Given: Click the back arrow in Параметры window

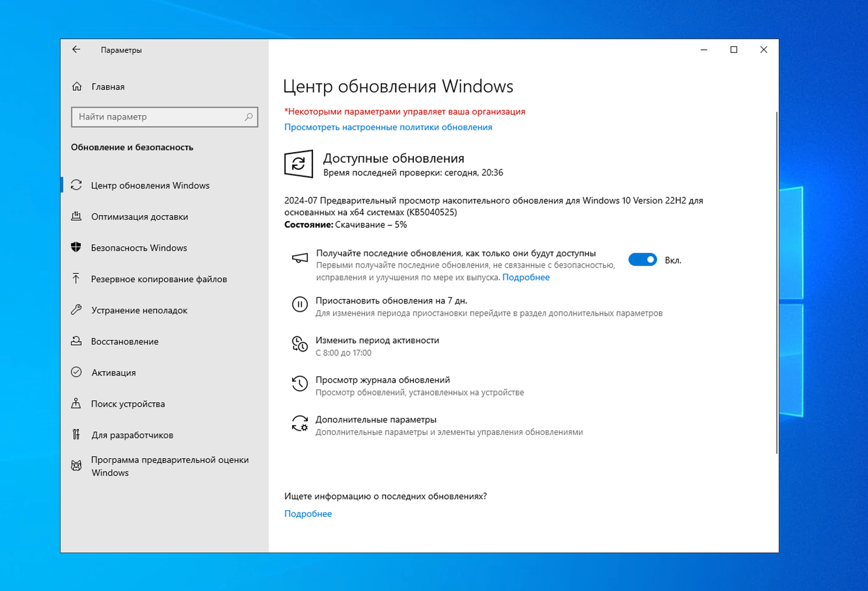Looking at the screenshot, I should click(76, 50).
